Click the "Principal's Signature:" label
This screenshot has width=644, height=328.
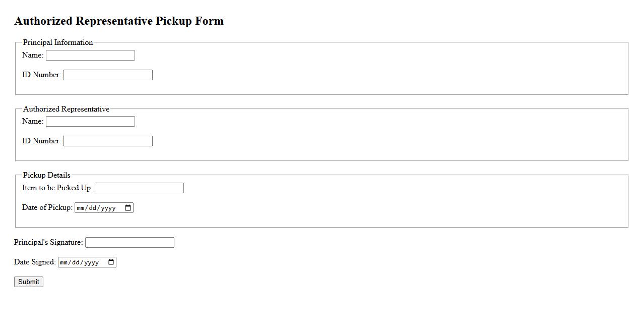pyautogui.click(x=48, y=242)
